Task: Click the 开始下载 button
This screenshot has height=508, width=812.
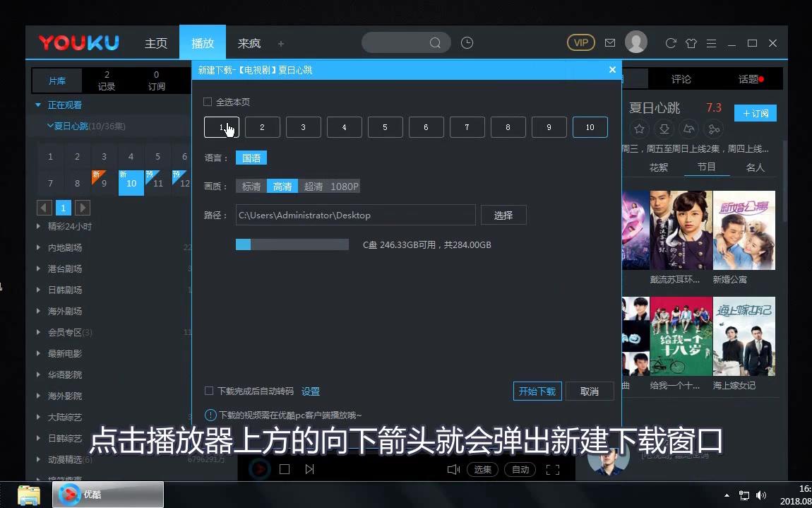Action: pyautogui.click(x=537, y=391)
